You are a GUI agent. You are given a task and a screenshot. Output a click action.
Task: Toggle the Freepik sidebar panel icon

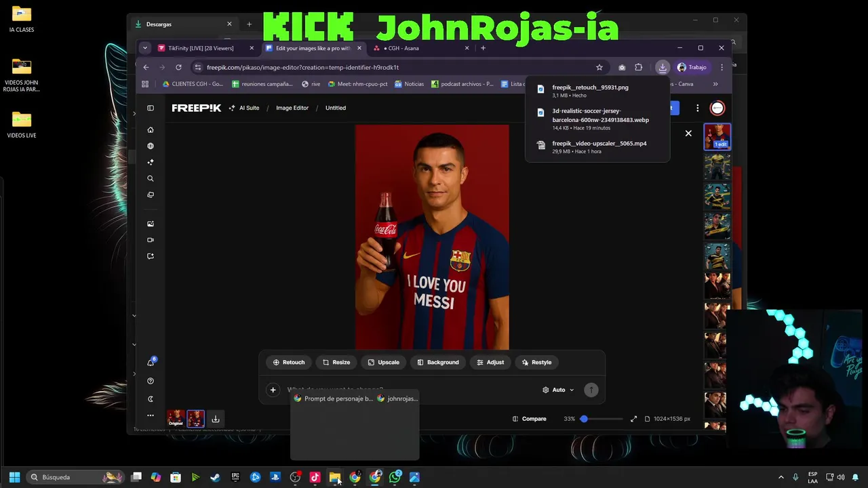(x=151, y=108)
